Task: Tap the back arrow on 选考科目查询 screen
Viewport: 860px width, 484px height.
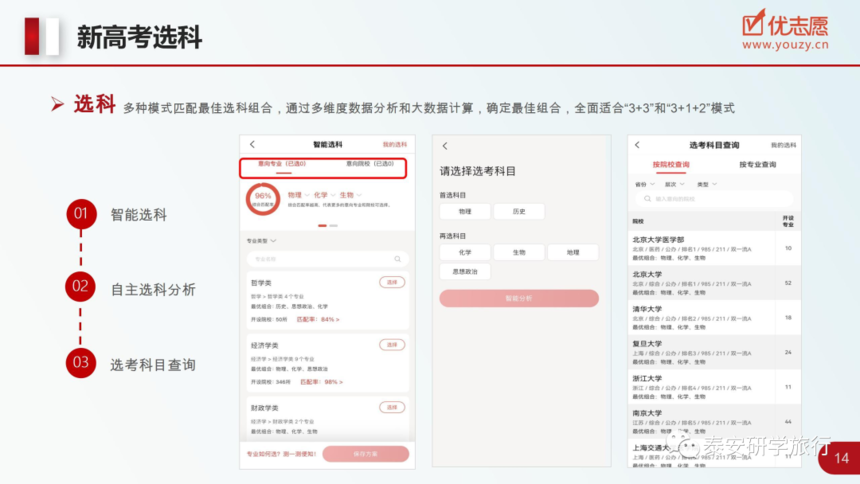Action: click(x=637, y=145)
